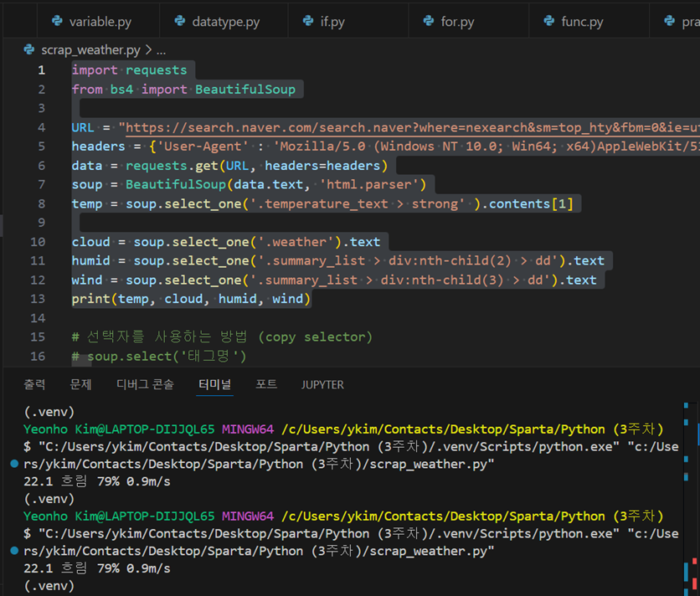Click the 'cloud' variable on line 10
This screenshot has height=596, width=700.
[x=91, y=242]
